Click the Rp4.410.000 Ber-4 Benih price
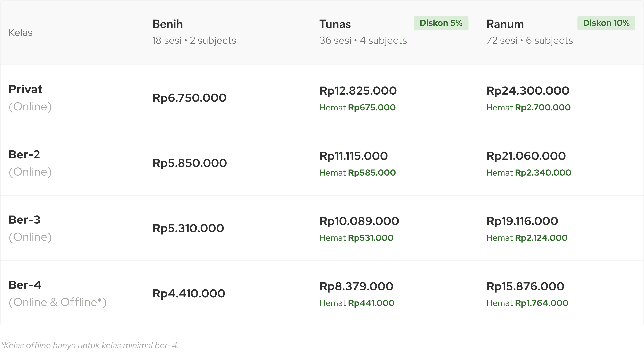The width and height of the screenshot is (644, 364). [189, 293]
